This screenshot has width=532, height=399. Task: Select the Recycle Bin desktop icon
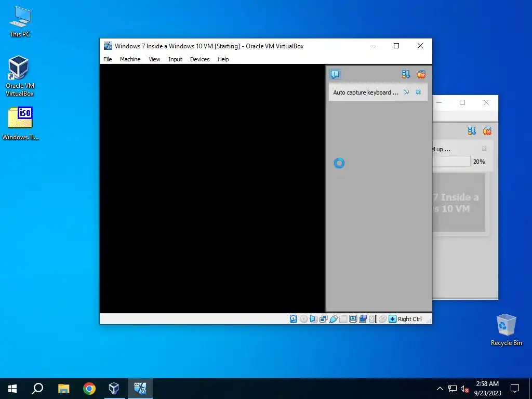(506, 330)
